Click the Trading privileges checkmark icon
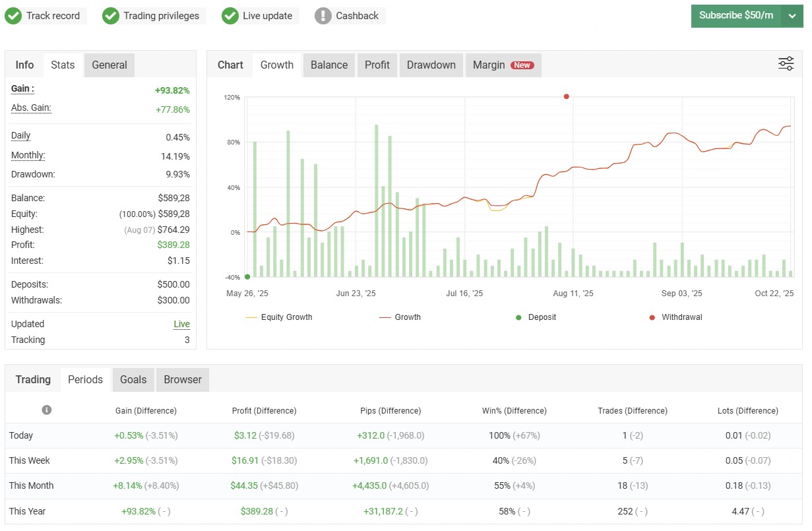 [111, 16]
